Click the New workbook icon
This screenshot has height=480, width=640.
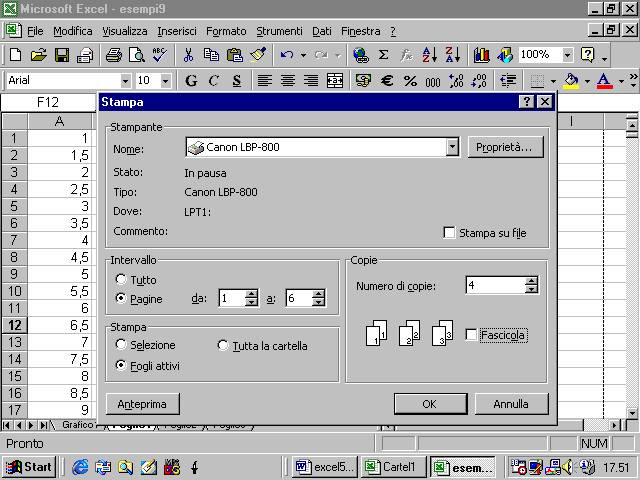click(15, 55)
